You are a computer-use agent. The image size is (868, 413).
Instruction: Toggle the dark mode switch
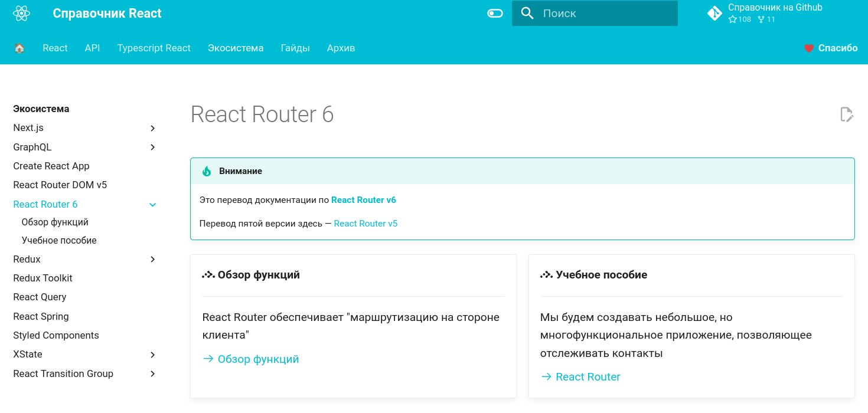coord(495,14)
